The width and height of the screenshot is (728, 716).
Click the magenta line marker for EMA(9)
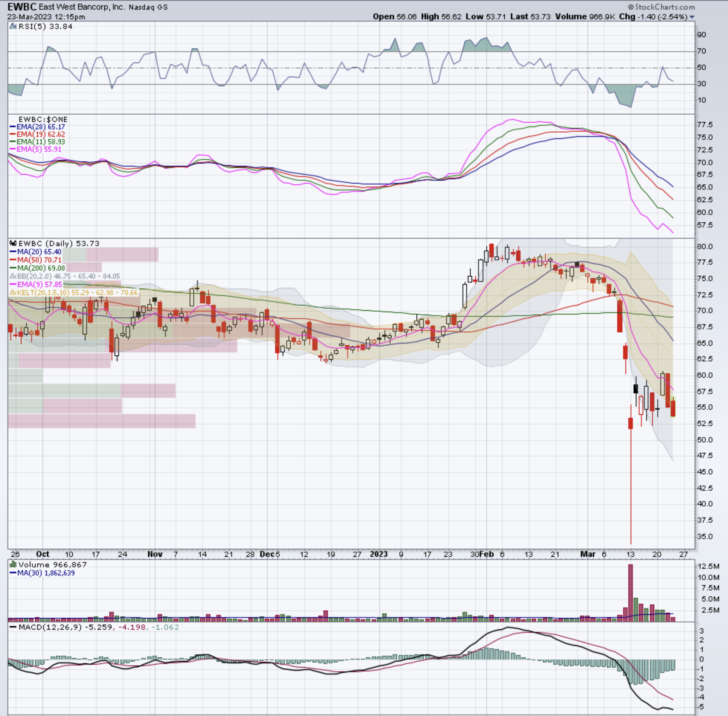[x=13, y=284]
